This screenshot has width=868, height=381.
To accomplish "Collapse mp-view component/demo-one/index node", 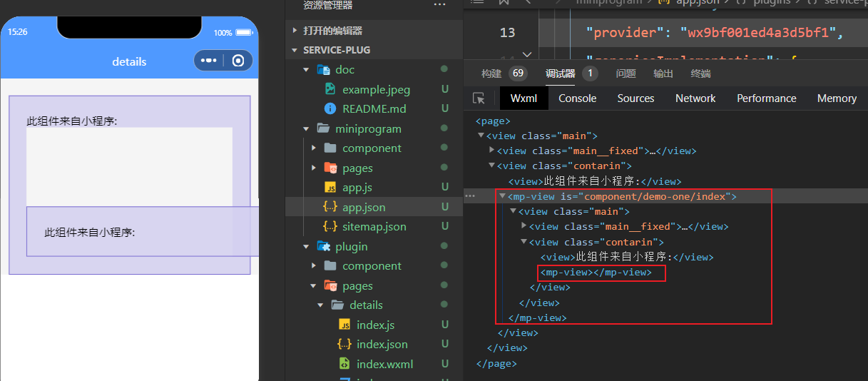I will [502, 195].
